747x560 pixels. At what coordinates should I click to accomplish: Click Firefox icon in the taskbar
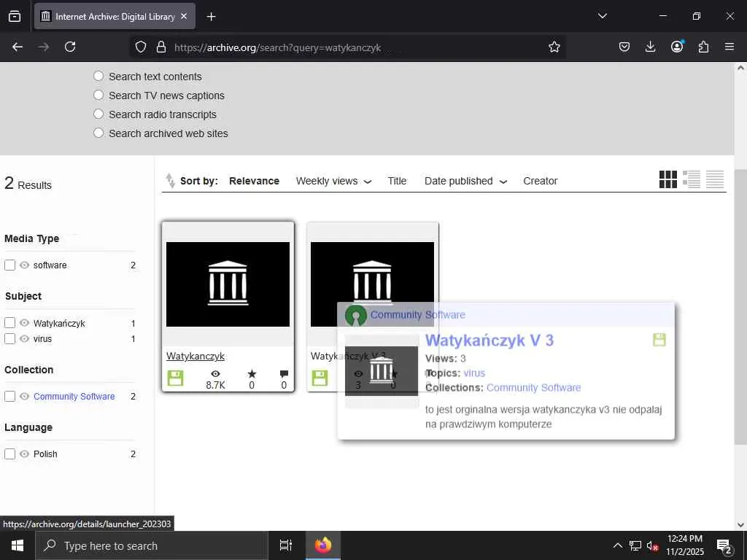323,545
